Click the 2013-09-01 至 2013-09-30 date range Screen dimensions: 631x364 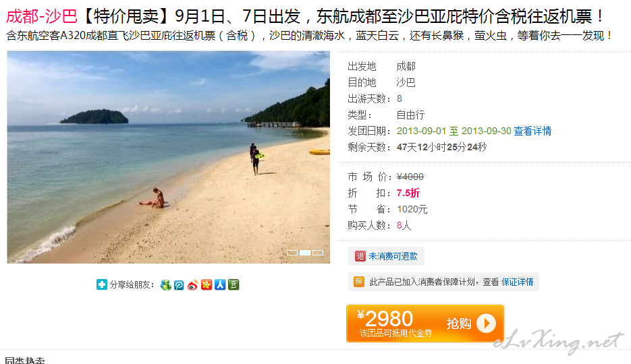(x=454, y=131)
